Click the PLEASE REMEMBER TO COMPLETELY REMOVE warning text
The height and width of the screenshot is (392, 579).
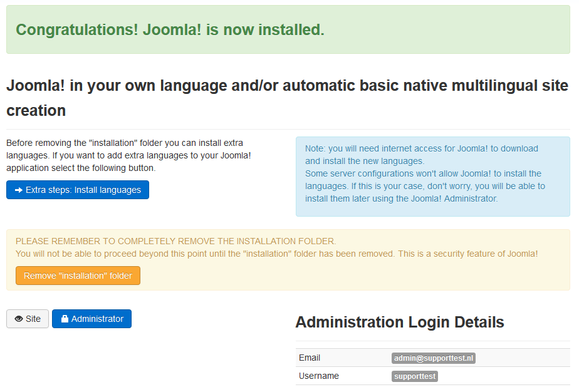(x=175, y=242)
